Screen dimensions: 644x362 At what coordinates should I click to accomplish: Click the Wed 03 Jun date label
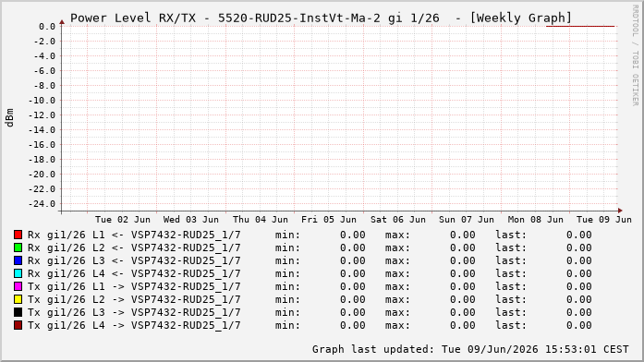click(191, 220)
